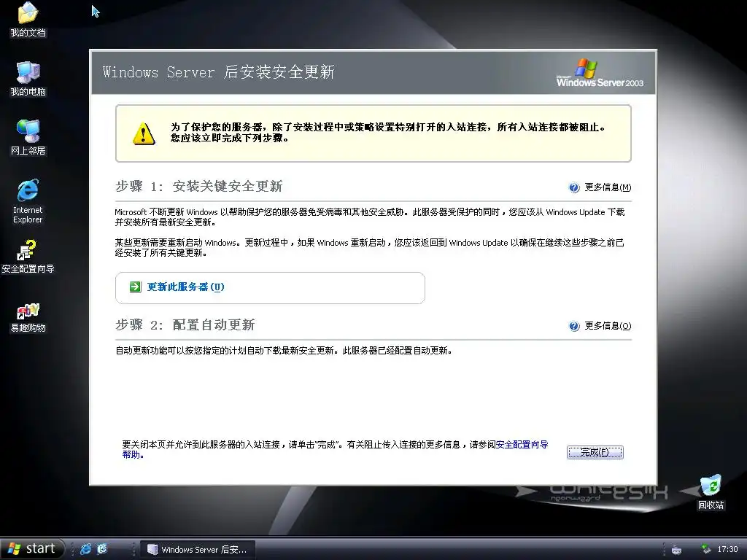Select the Internet Explorer desktop icon
Viewport: 747px width, 560px height.
coord(28,201)
